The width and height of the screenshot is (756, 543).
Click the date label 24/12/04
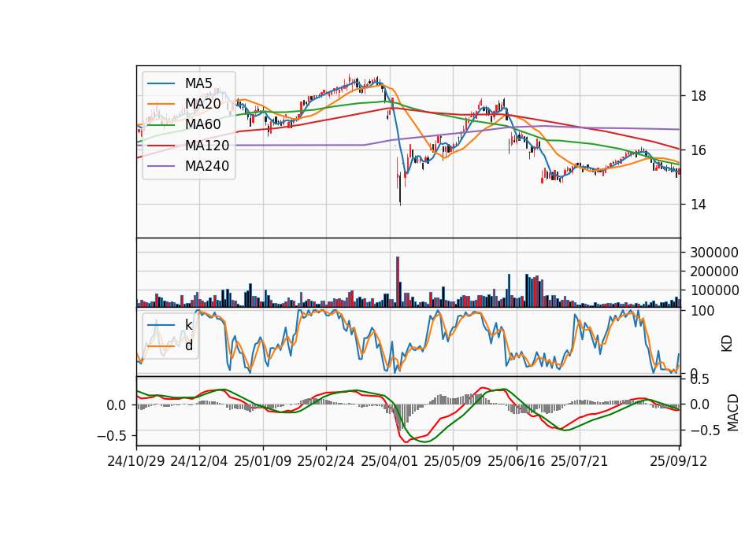pos(199,461)
